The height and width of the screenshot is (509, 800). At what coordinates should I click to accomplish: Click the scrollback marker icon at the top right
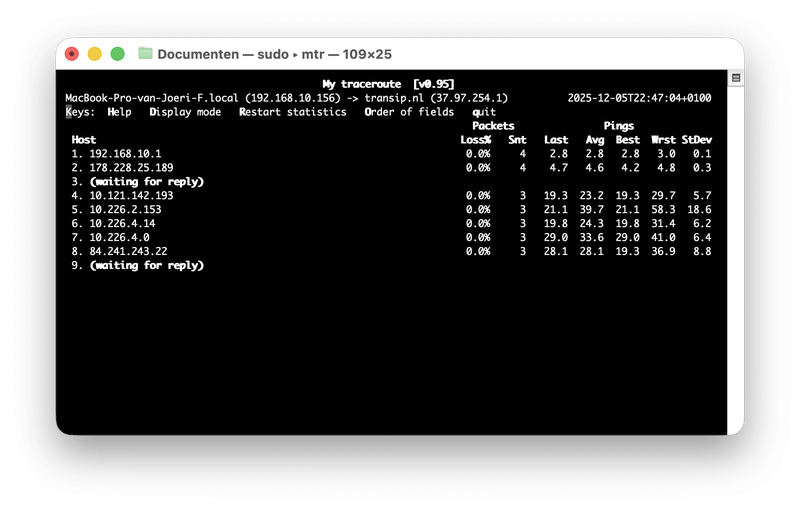(x=736, y=78)
